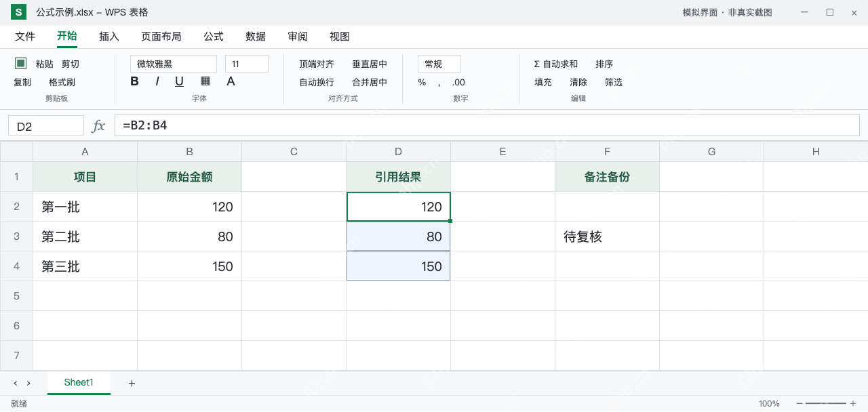868x412 pixels.
Task: Select the 项目 header cell
Action: point(85,177)
